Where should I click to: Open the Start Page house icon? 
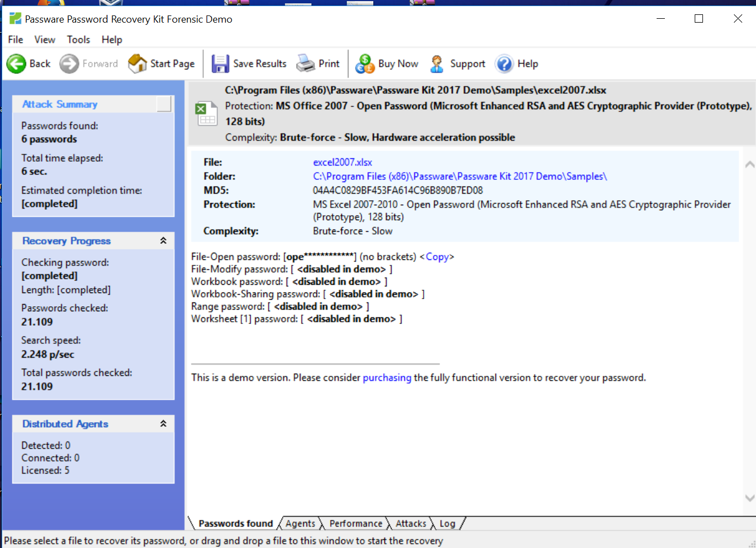point(138,64)
